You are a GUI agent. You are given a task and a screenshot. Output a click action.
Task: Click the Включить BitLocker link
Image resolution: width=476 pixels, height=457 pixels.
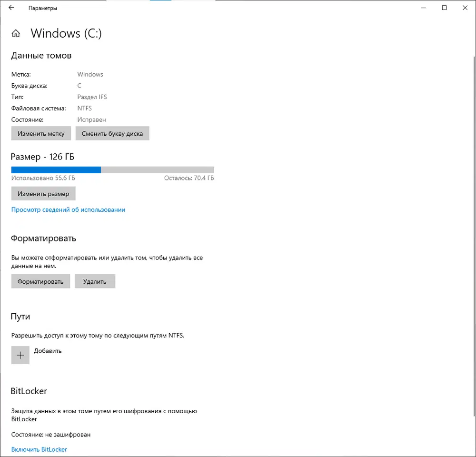[39, 449]
